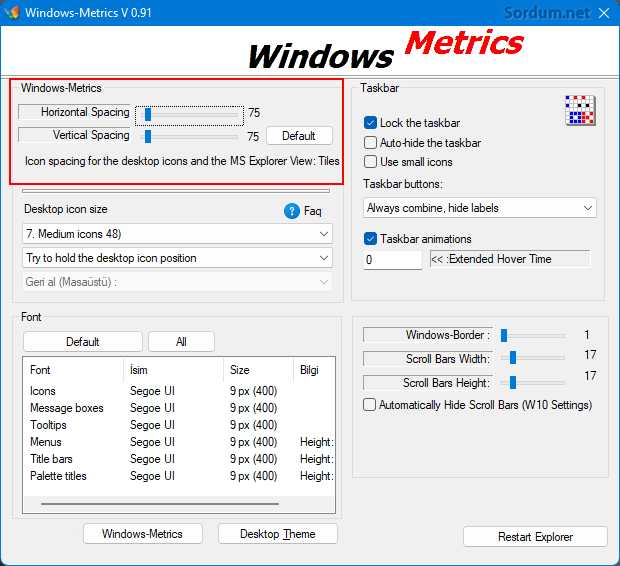Open Taskbar buttons combine dropdown
Viewport: 620px width, 566px height.
pos(480,208)
